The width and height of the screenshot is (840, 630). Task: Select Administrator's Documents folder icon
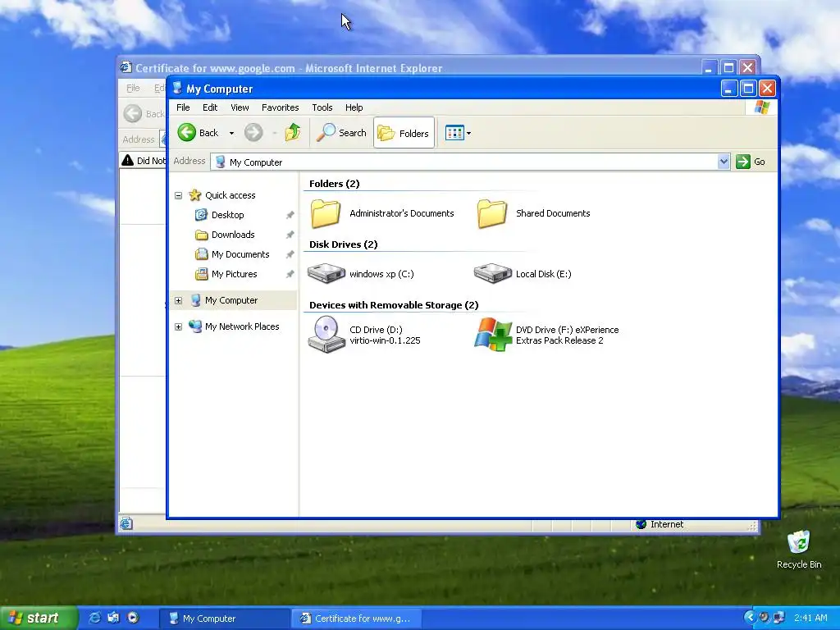click(325, 213)
